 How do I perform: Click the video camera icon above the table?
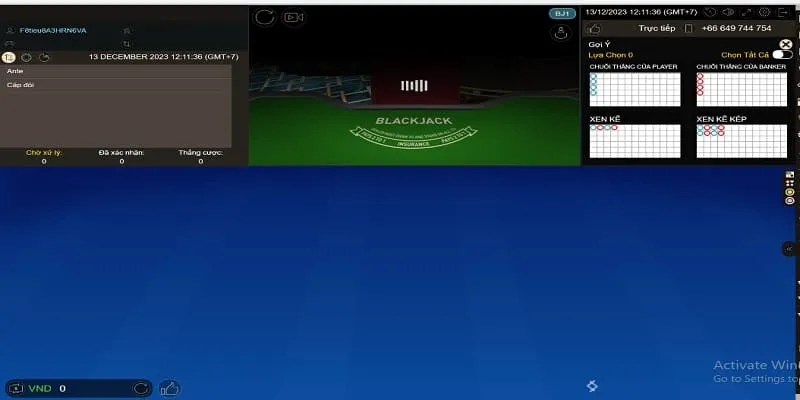[293, 17]
